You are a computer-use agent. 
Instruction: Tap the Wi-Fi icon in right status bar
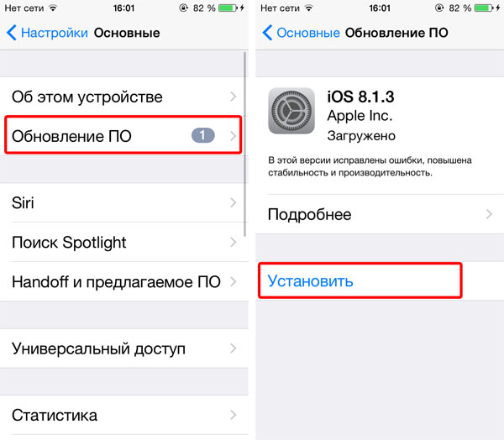click(308, 8)
